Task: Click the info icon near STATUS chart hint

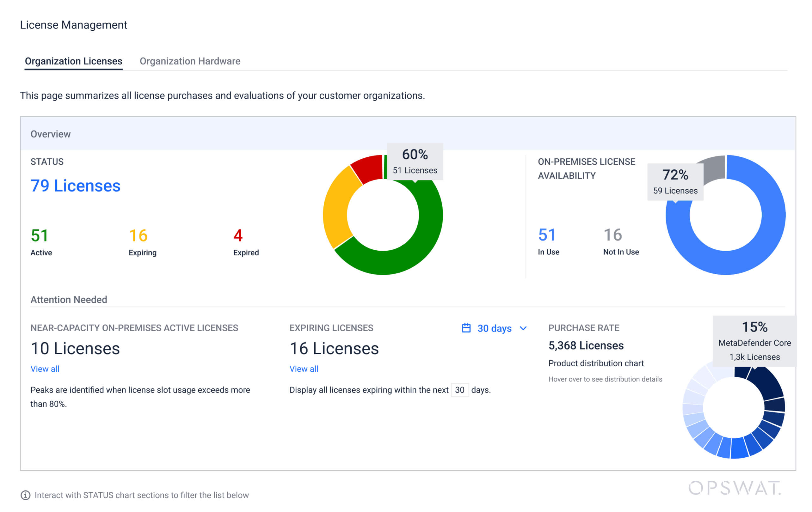Action: point(25,495)
